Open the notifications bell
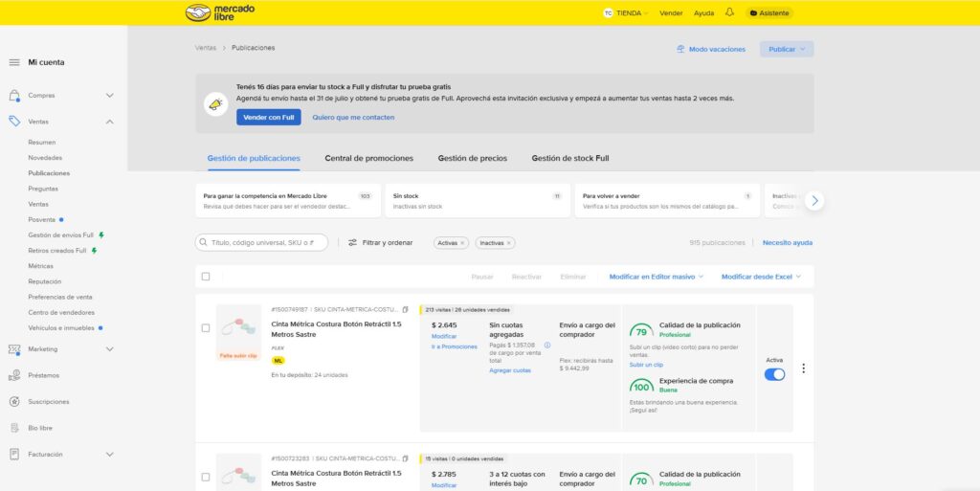The image size is (980, 491). pos(729,12)
